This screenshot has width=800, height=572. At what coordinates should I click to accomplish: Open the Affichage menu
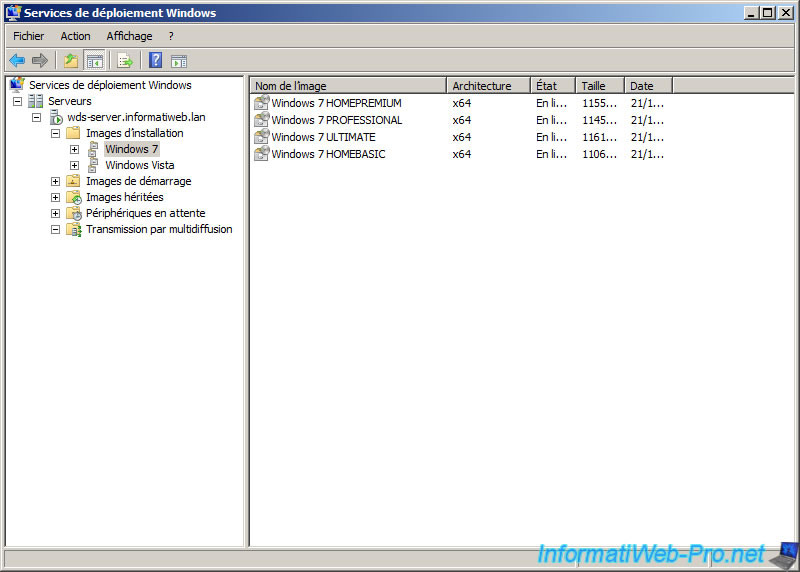click(129, 36)
